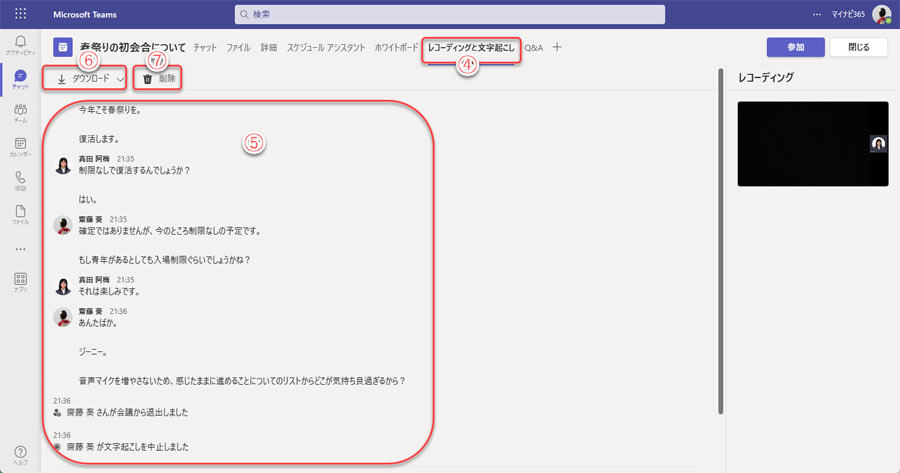Expand the ダウンロード dropdown chevron
This screenshot has height=473, width=900.
pyautogui.click(x=120, y=79)
